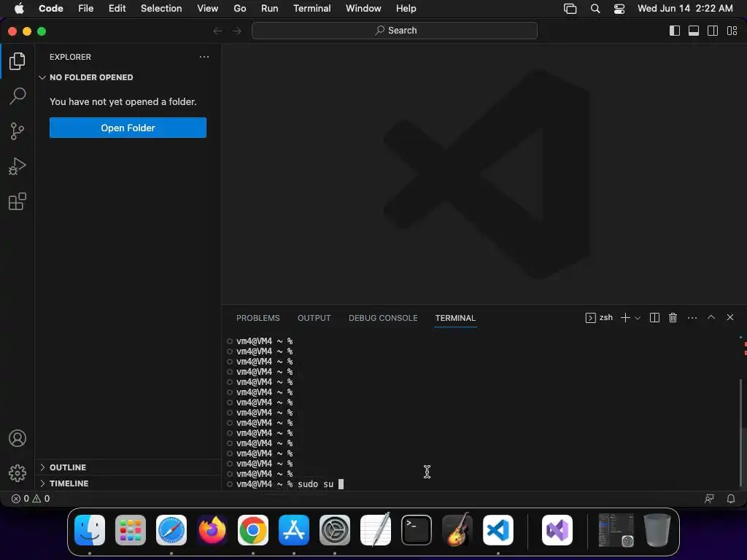Open the Run menu
Image resolution: width=747 pixels, height=560 pixels.
pyautogui.click(x=269, y=9)
